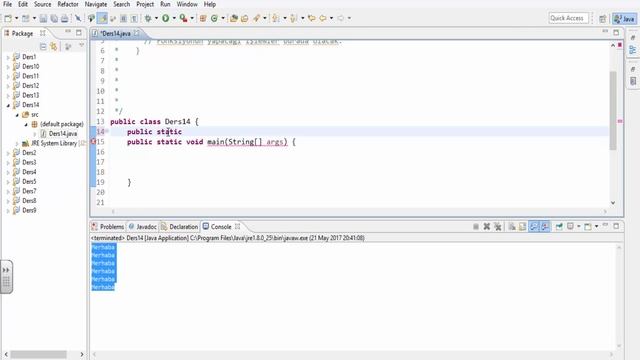This screenshot has width=640, height=360.
Task: Toggle Show Console When Standard Out Changes
Action: point(534,227)
